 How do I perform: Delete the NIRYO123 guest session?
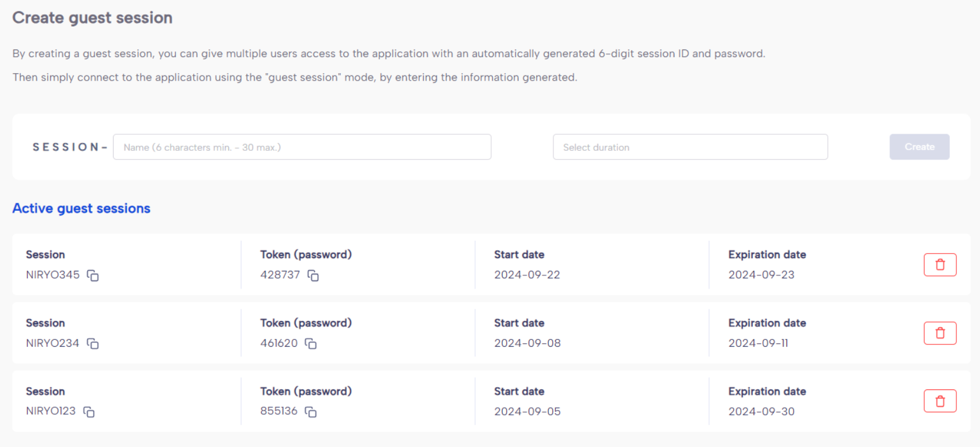(x=940, y=401)
